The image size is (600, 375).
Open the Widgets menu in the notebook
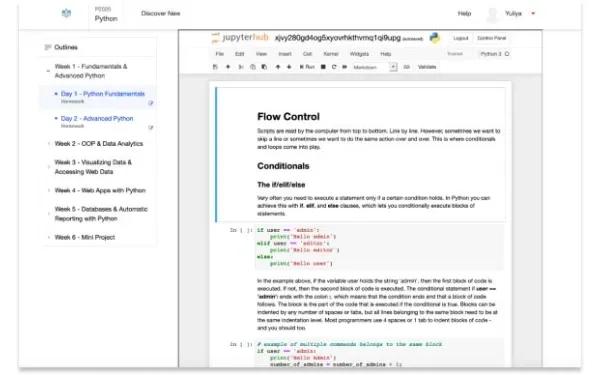(x=359, y=54)
